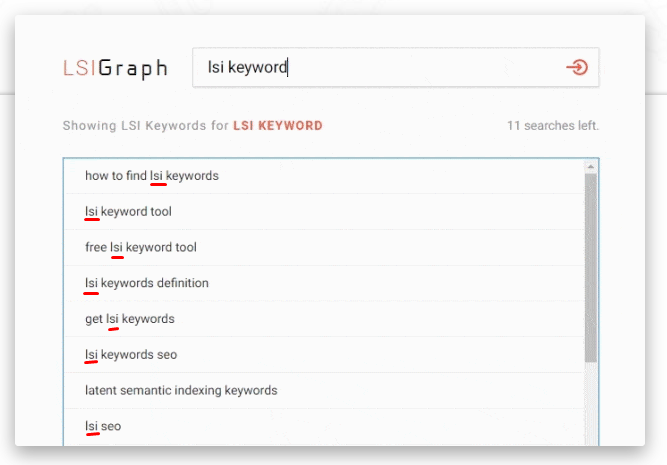The width and height of the screenshot is (667, 465).
Task: Submit the search with the arrow icon
Action: coord(576,68)
